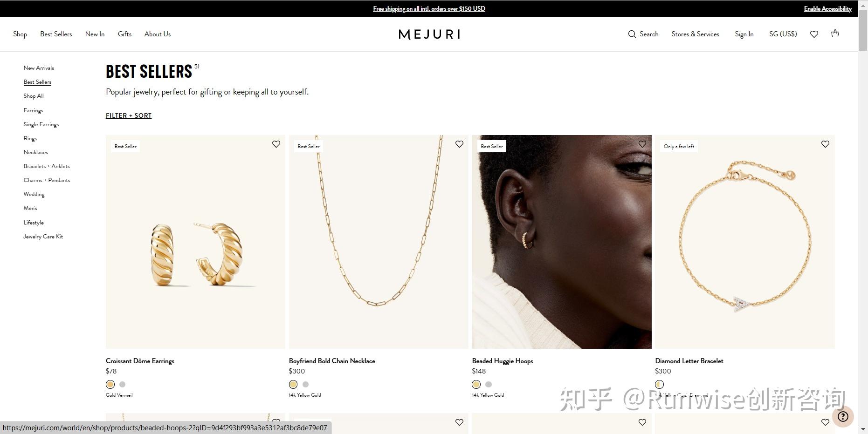Click Enable Accessibility link
The width and height of the screenshot is (868, 434).
tap(827, 8)
